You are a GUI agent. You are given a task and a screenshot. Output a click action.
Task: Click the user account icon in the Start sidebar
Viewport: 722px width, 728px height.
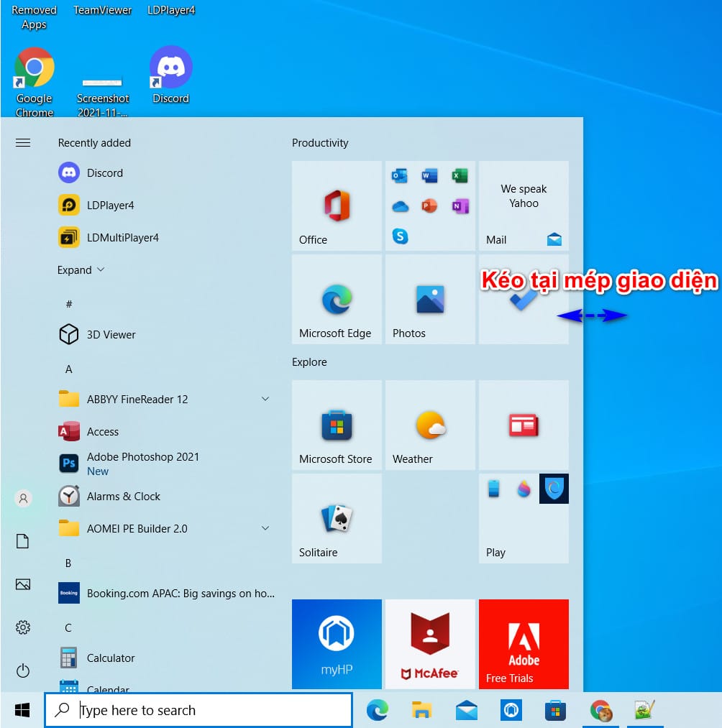23,498
